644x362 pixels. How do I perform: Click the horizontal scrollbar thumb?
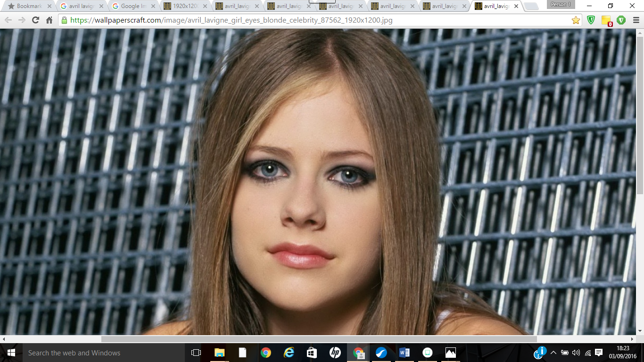pyautogui.click(x=319, y=339)
